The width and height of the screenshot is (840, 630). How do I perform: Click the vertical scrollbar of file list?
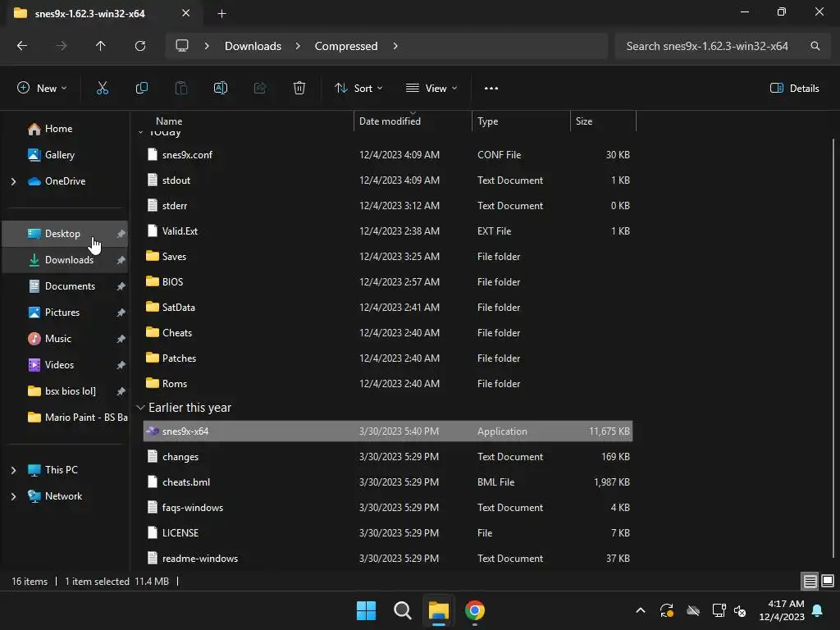click(833, 348)
